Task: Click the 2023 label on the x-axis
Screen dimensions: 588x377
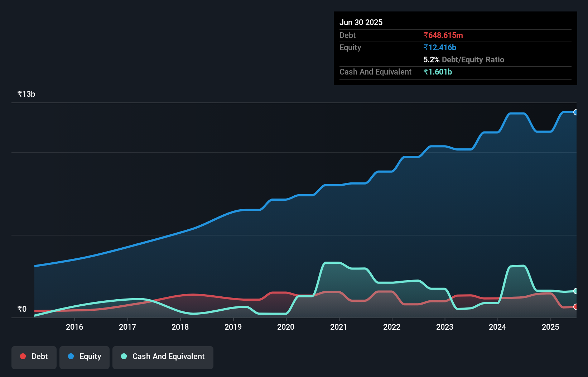Action: (x=444, y=327)
